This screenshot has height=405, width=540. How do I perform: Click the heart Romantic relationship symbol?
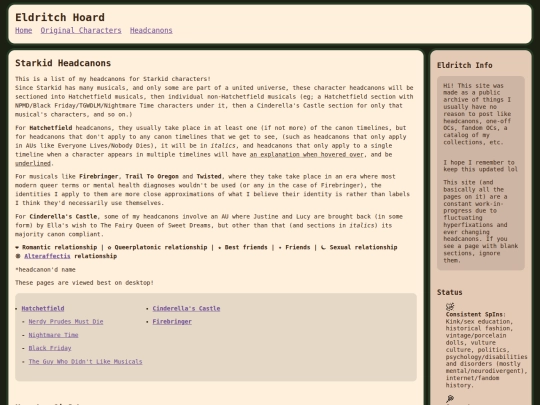[x=17, y=247]
